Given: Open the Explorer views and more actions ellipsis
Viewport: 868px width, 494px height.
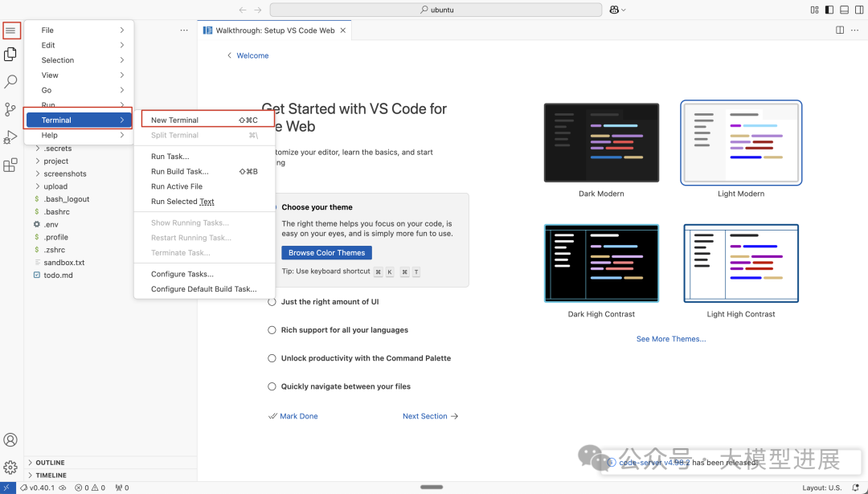Looking at the screenshot, I should point(184,31).
